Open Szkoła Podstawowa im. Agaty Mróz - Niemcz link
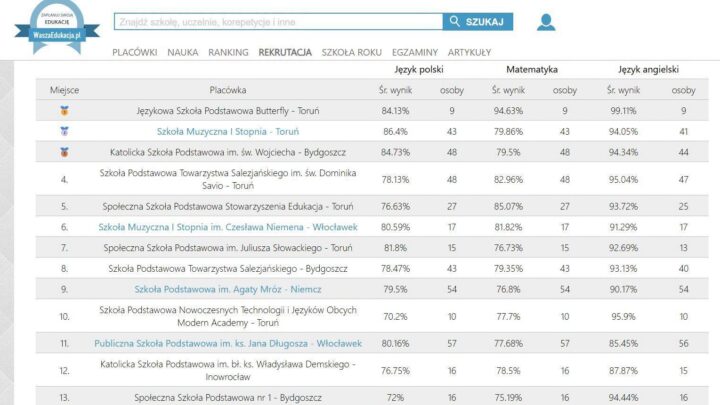The height and width of the screenshot is (405, 720). [228, 289]
